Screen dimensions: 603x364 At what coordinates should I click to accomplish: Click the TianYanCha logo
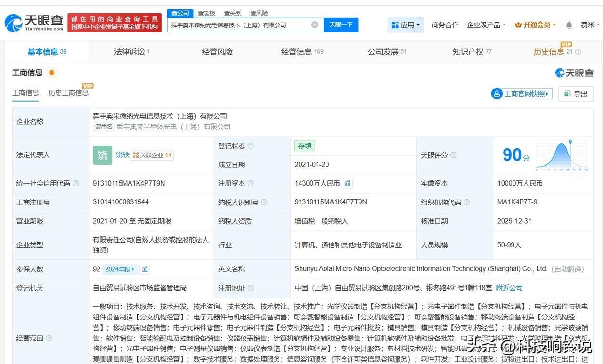[34, 22]
